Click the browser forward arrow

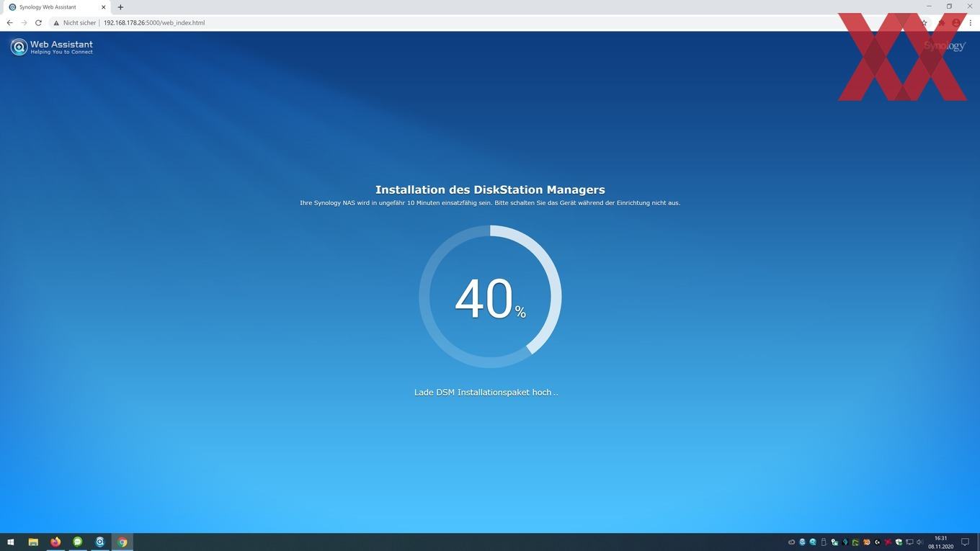[x=24, y=22]
